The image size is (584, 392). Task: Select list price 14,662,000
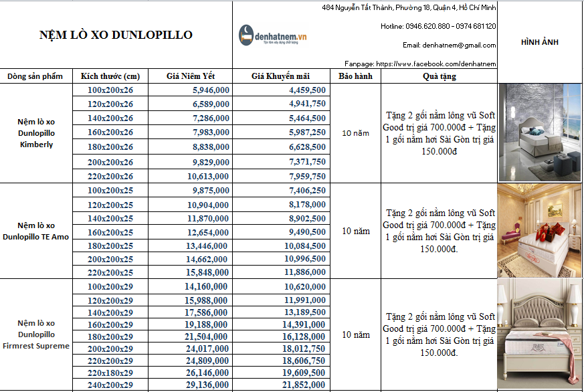tap(191, 259)
